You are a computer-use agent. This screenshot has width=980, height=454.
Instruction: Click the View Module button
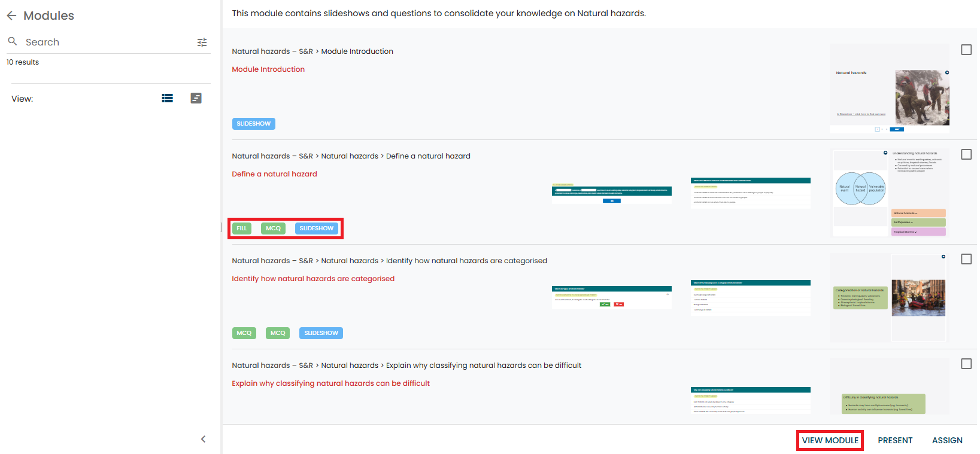830,440
